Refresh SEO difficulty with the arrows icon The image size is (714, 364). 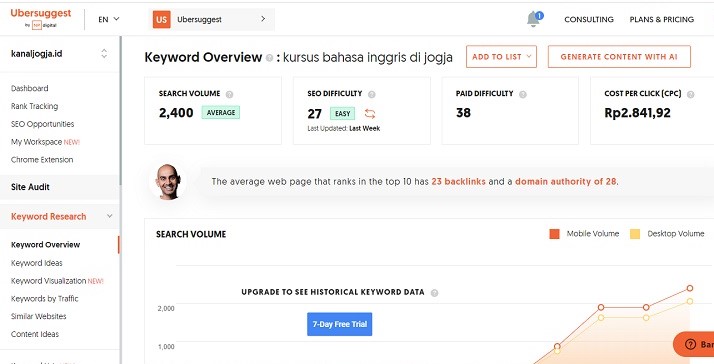[x=370, y=113]
